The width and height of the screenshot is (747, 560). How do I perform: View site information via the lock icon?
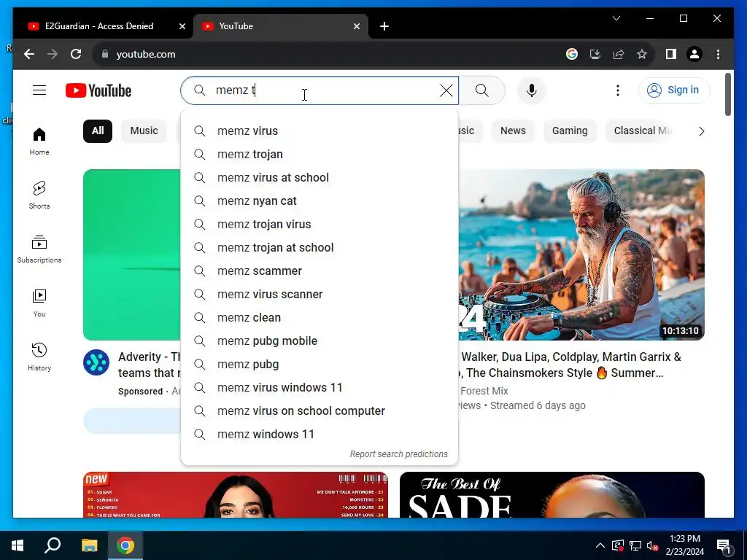click(105, 54)
